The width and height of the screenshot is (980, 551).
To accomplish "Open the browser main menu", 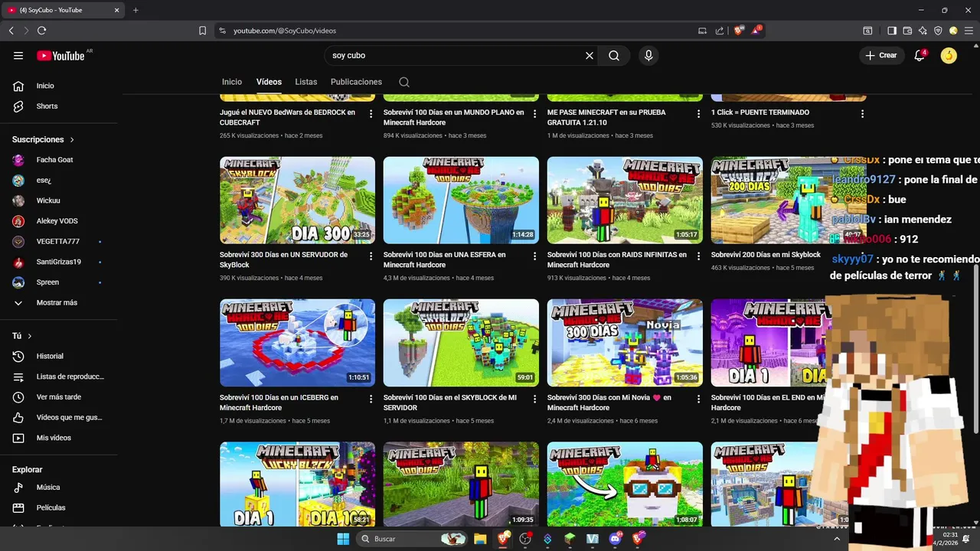I will [968, 31].
